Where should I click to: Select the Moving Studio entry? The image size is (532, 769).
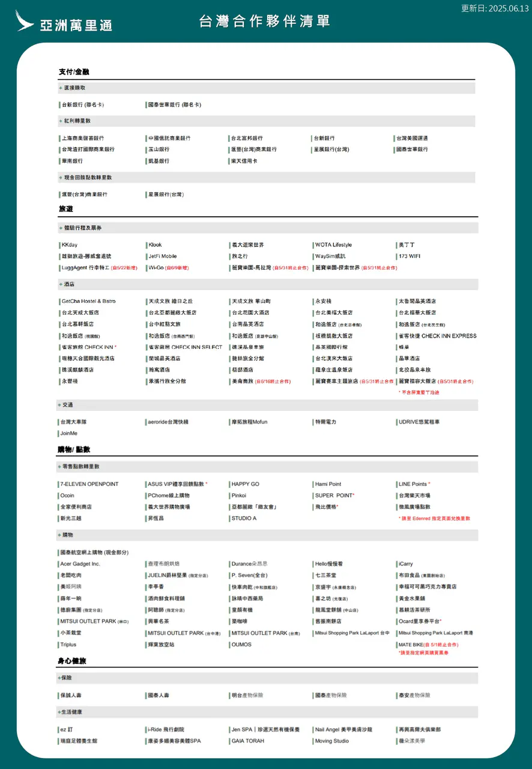pyautogui.click(x=332, y=741)
